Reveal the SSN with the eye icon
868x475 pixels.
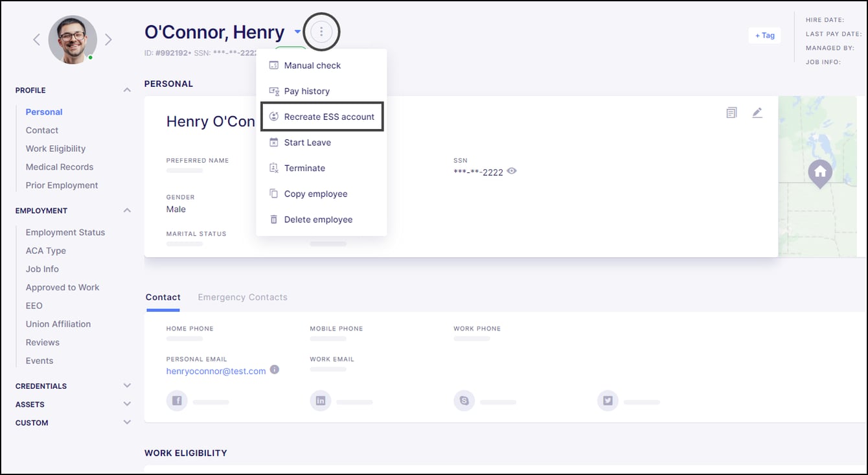point(512,172)
